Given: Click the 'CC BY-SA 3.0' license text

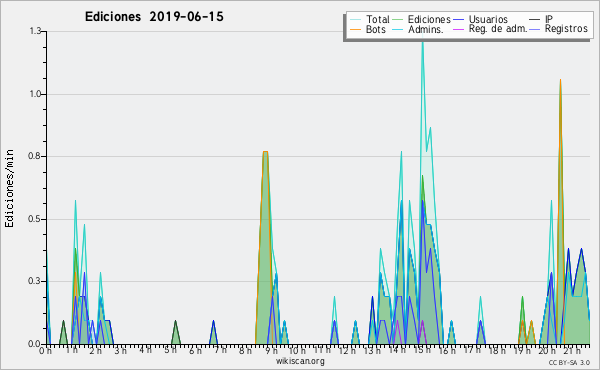Looking at the screenshot, I should click(569, 362).
